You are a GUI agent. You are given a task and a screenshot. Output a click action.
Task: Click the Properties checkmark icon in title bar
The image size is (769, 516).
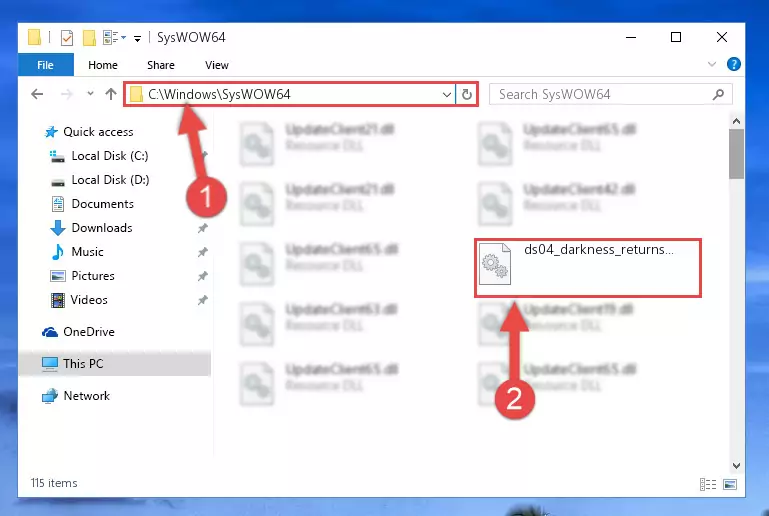coord(67,38)
